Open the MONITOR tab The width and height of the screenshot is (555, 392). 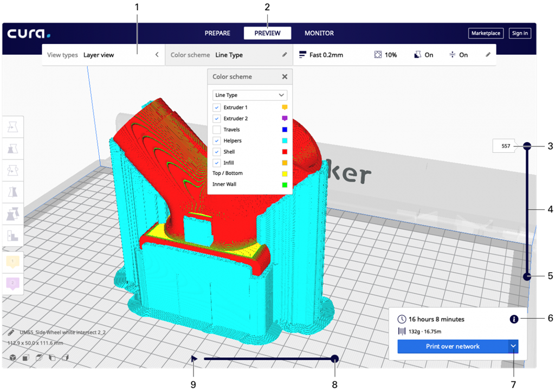click(x=319, y=33)
